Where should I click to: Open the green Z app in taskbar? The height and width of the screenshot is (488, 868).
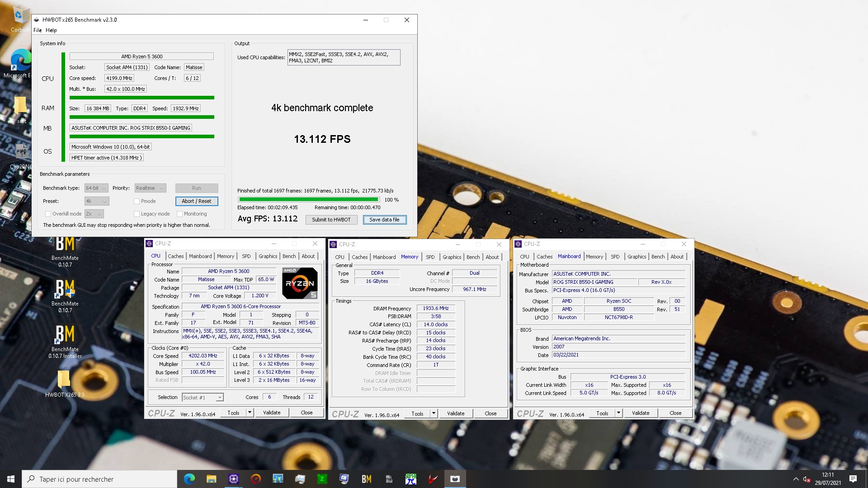pos(322,479)
